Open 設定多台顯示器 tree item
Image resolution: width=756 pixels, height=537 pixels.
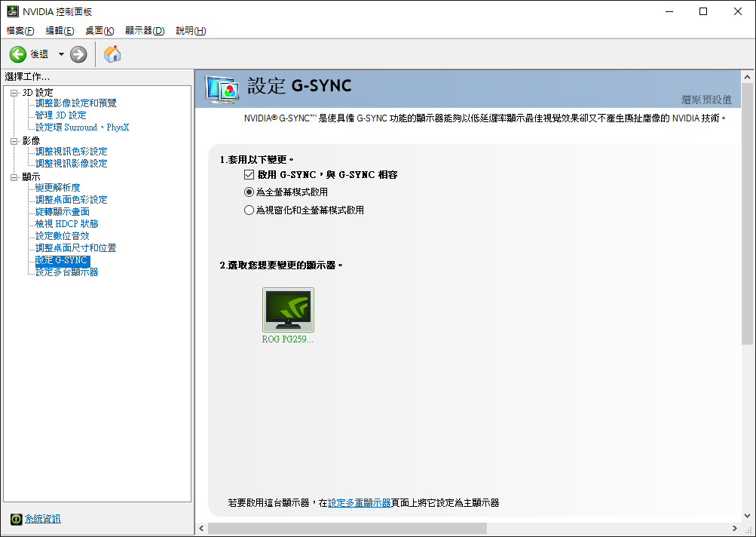pyautogui.click(x=67, y=272)
